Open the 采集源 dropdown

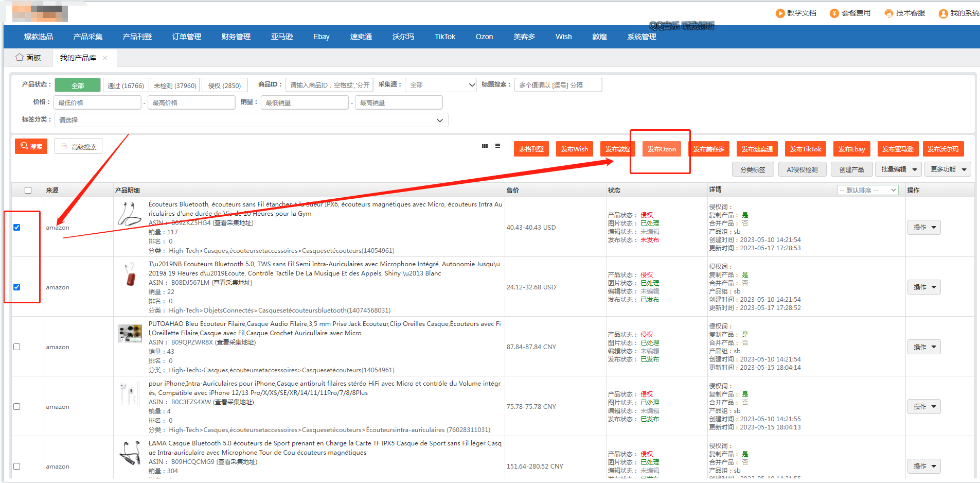point(441,85)
